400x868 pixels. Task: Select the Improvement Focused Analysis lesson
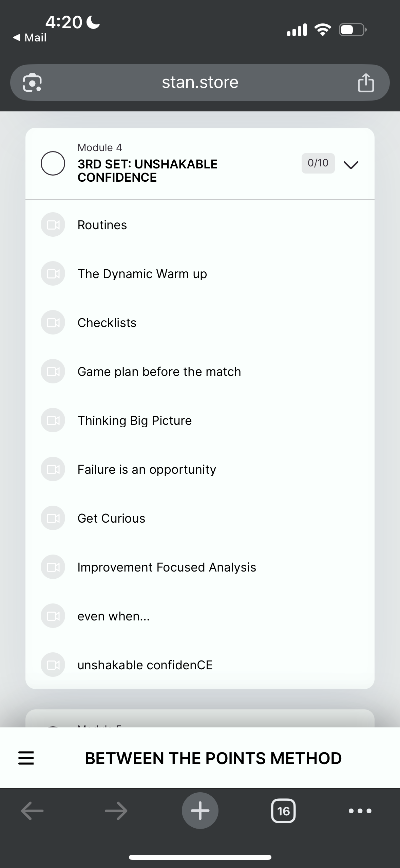point(167,567)
